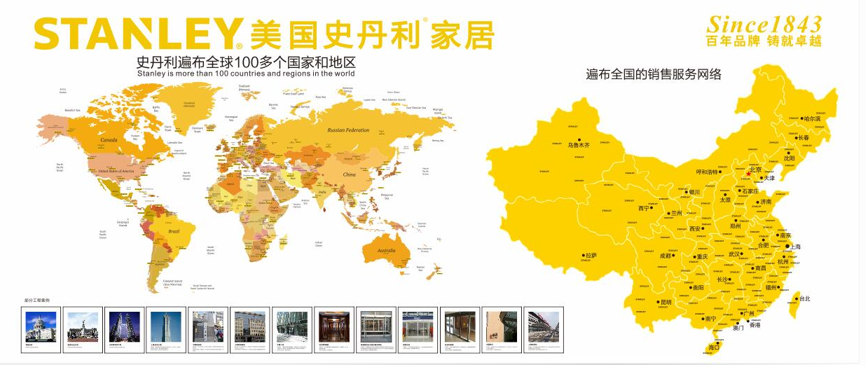Select the 澳门 label
The height and width of the screenshot is (365, 868).
pos(738,327)
